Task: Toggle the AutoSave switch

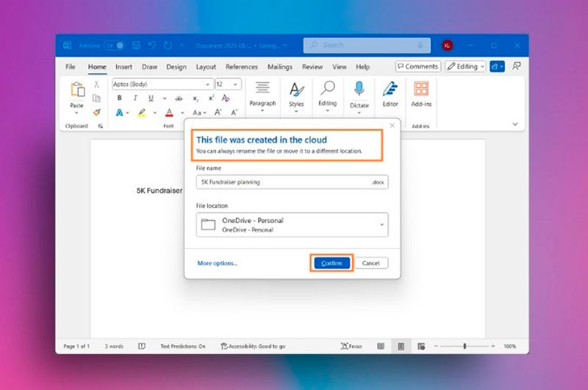Action: click(113, 46)
